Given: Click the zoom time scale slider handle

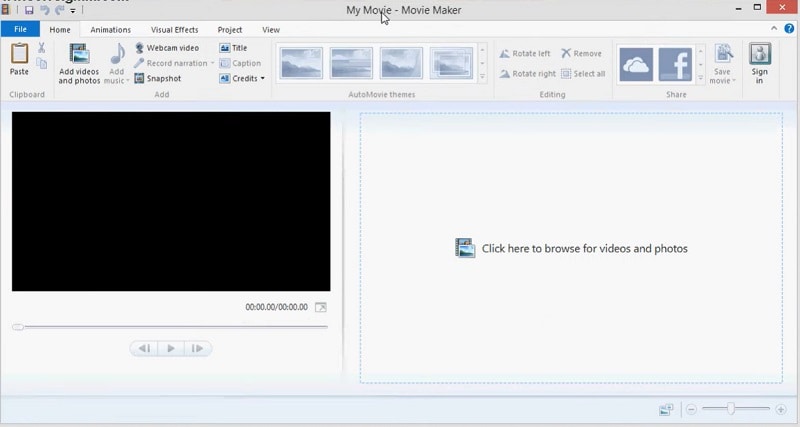Looking at the screenshot, I should (x=731, y=408).
